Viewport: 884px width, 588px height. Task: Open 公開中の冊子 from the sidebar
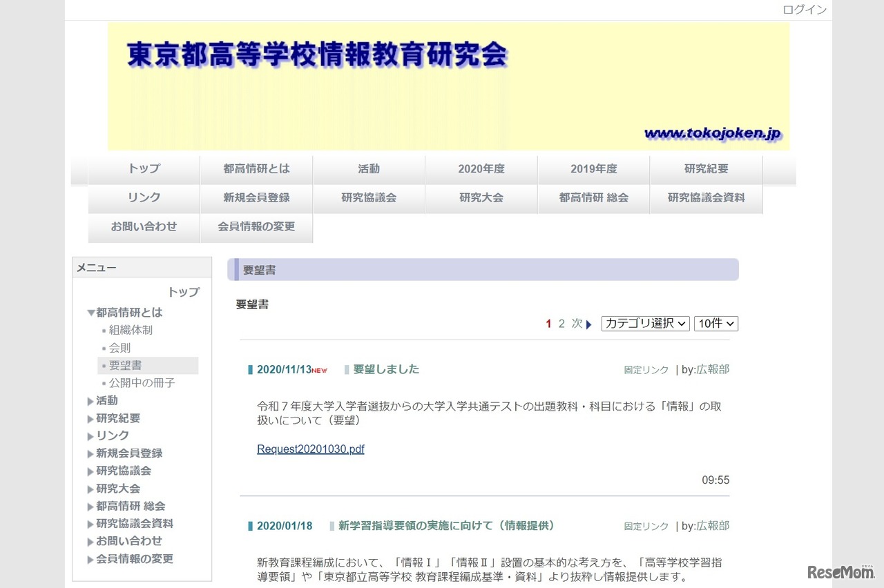click(x=140, y=382)
